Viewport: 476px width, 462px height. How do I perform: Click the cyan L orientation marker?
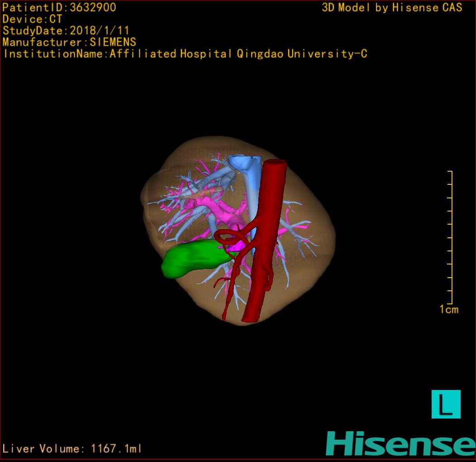[x=446, y=404]
